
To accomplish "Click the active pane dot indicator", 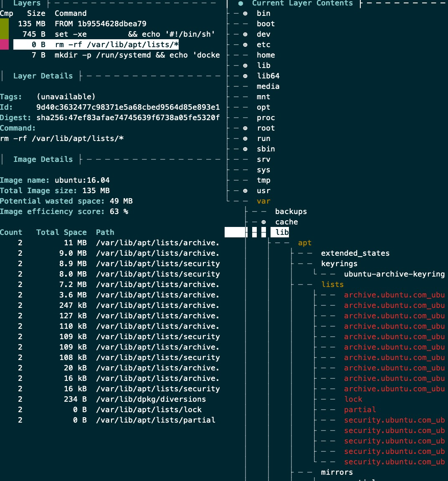I will (241, 3).
